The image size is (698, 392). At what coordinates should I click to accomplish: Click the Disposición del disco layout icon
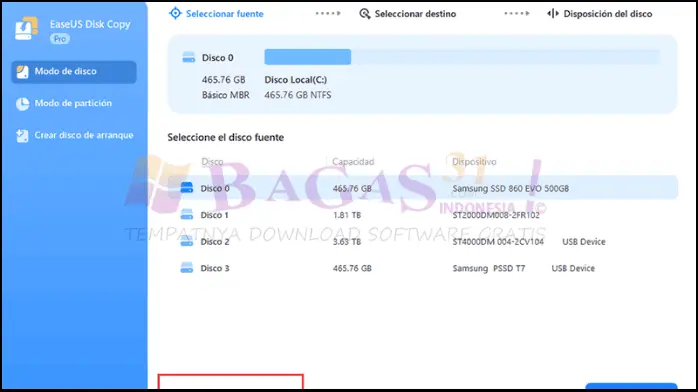(x=553, y=14)
